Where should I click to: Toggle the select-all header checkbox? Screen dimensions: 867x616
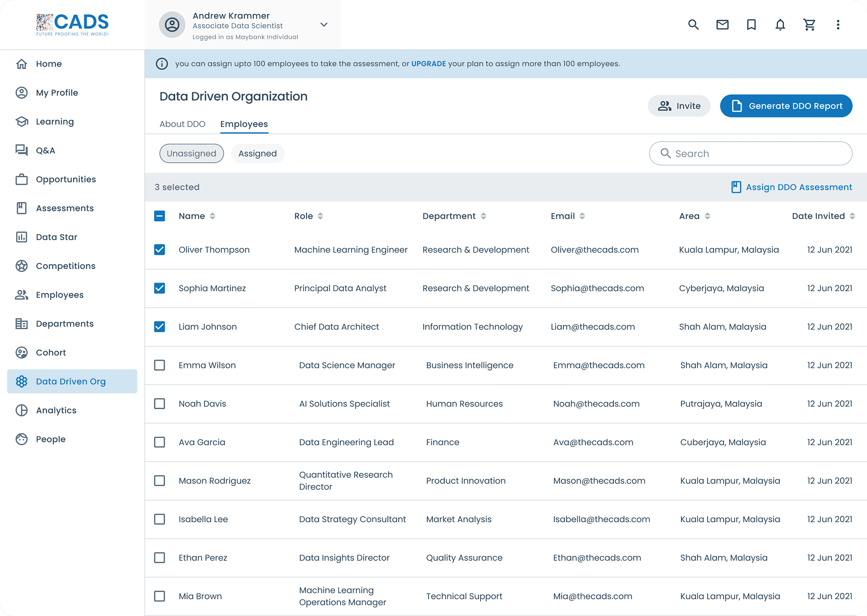click(160, 216)
